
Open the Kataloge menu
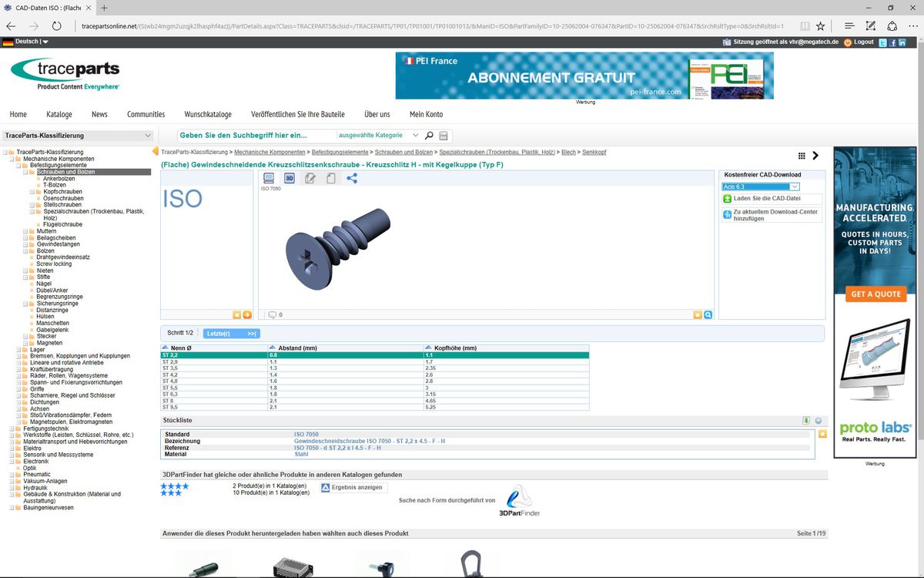pyautogui.click(x=59, y=114)
